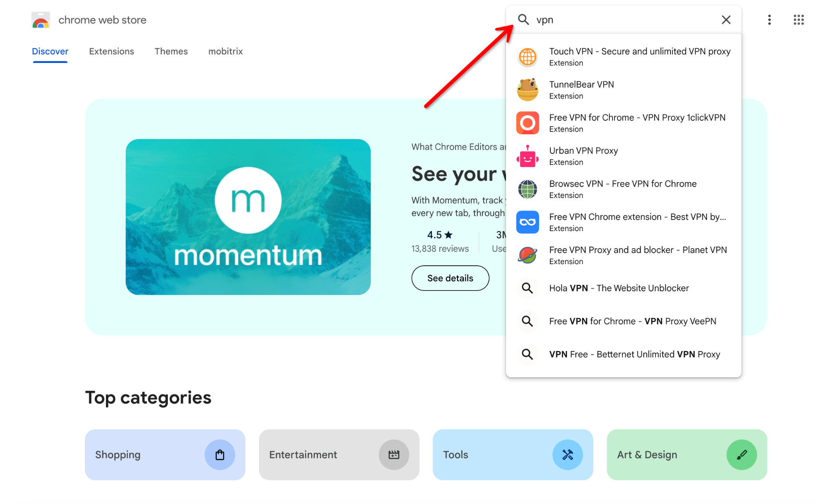Click the Planet VPN globe icon

[528, 255]
